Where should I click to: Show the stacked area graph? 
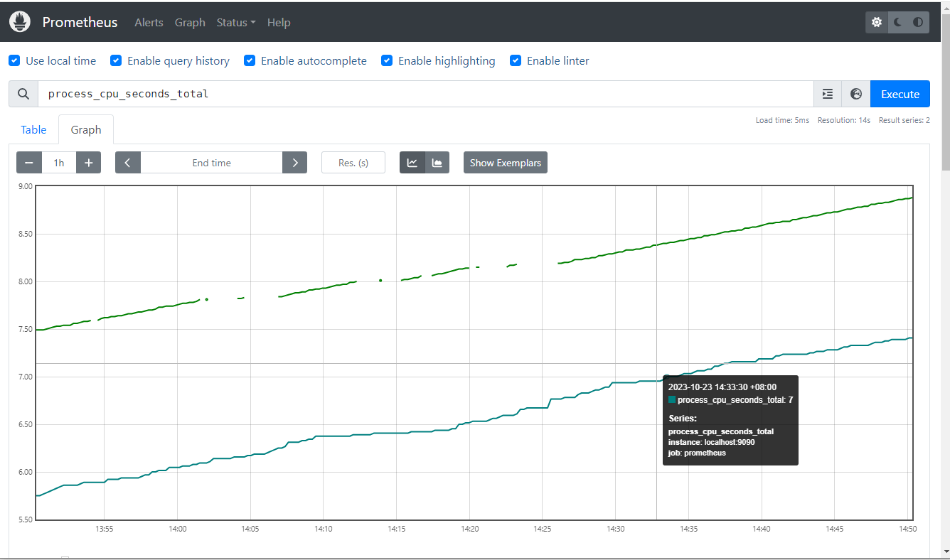pos(437,163)
